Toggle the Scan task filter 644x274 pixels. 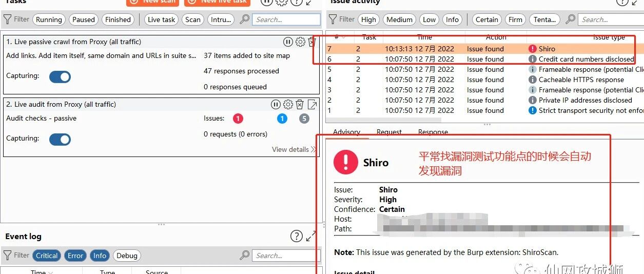pyautogui.click(x=193, y=19)
